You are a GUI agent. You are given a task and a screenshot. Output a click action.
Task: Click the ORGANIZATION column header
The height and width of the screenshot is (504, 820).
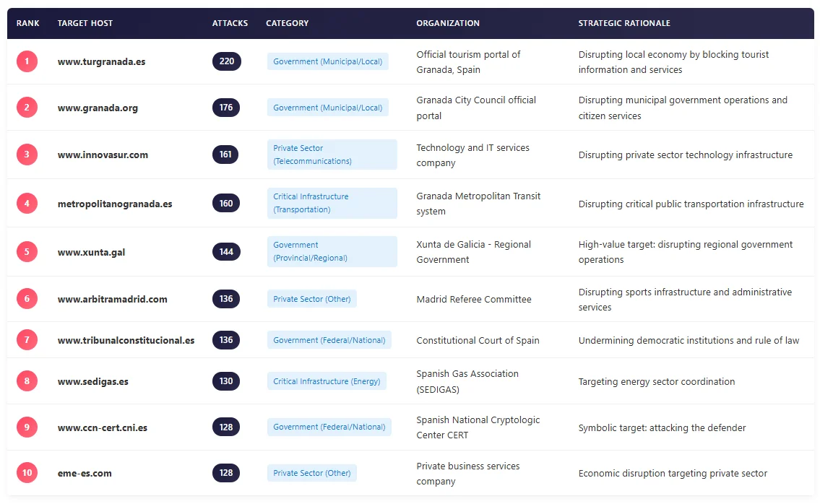(x=448, y=23)
